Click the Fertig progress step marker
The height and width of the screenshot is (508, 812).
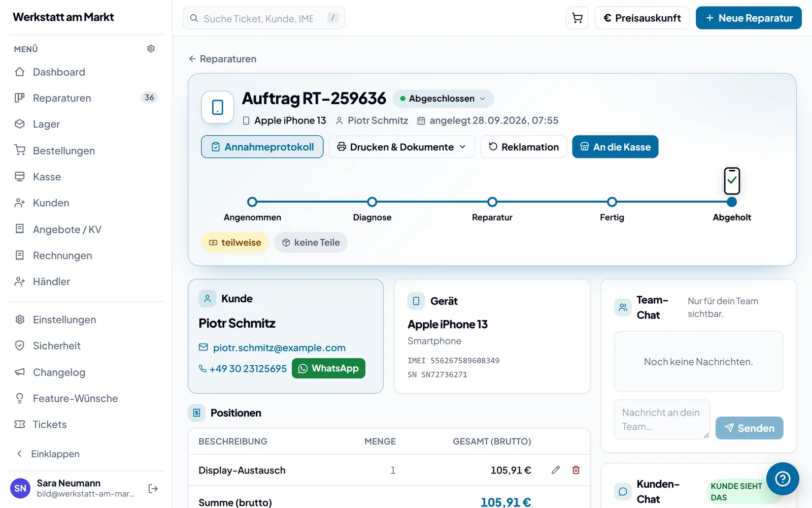pyautogui.click(x=612, y=202)
